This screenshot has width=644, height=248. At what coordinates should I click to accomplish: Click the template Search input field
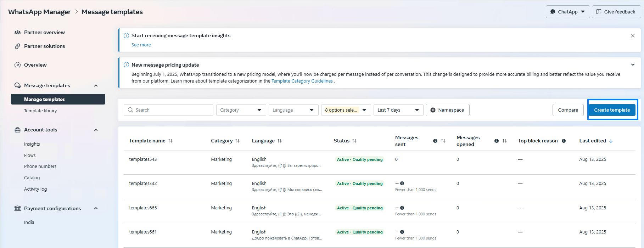(169, 110)
